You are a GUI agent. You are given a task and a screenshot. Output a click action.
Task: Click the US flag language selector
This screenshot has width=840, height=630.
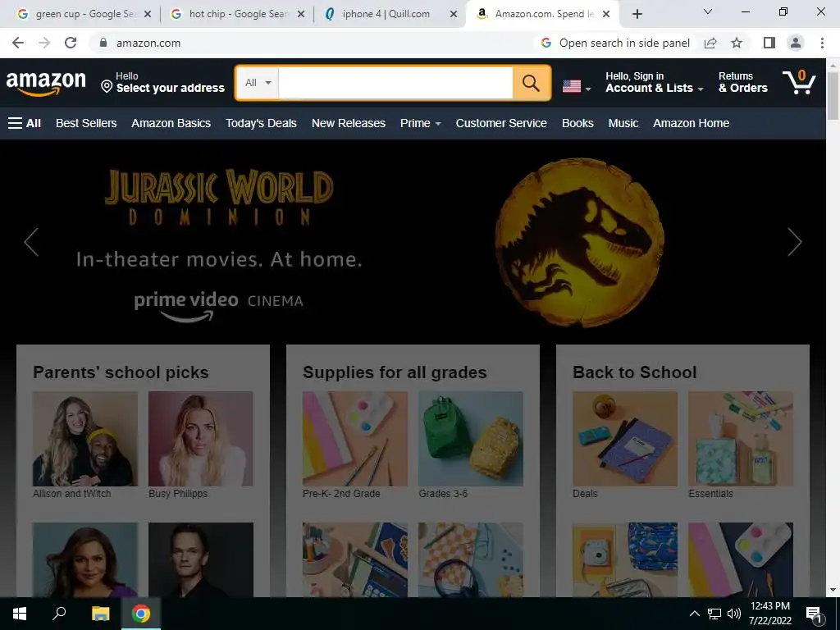click(x=577, y=86)
